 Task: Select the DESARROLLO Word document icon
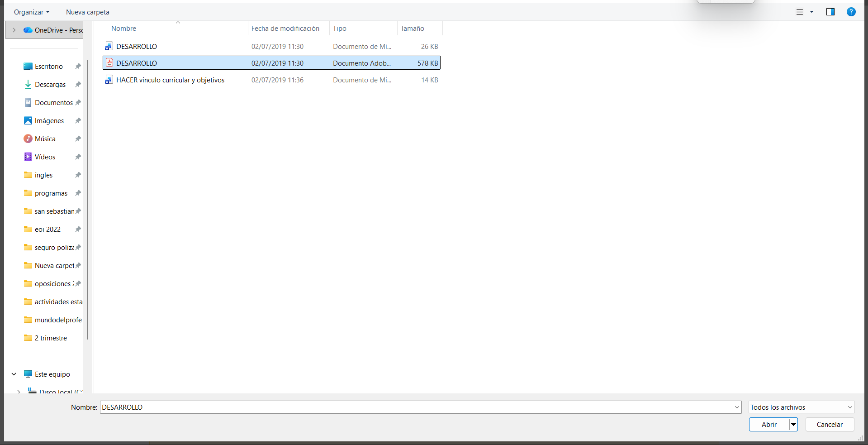click(x=109, y=46)
